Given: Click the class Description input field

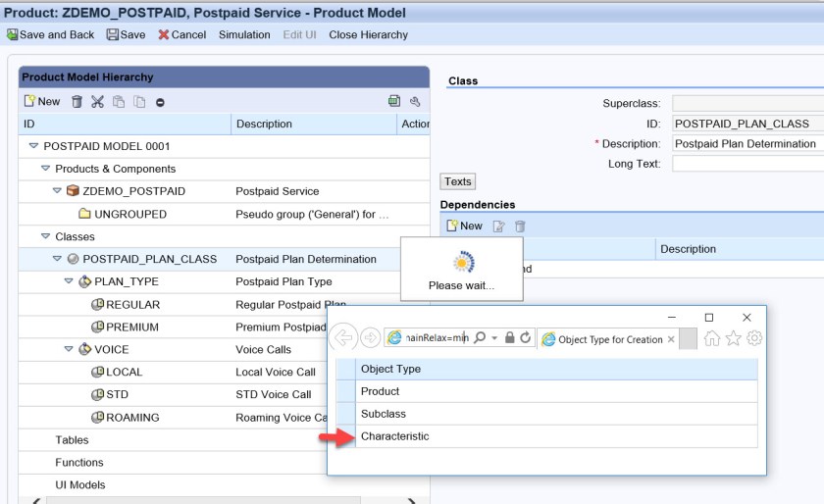Looking at the screenshot, I should coord(746,143).
